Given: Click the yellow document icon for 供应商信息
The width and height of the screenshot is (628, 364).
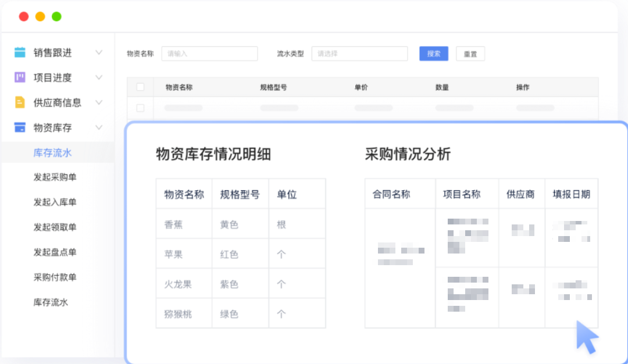Looking at the screenshot, I should tap(20, 102).
